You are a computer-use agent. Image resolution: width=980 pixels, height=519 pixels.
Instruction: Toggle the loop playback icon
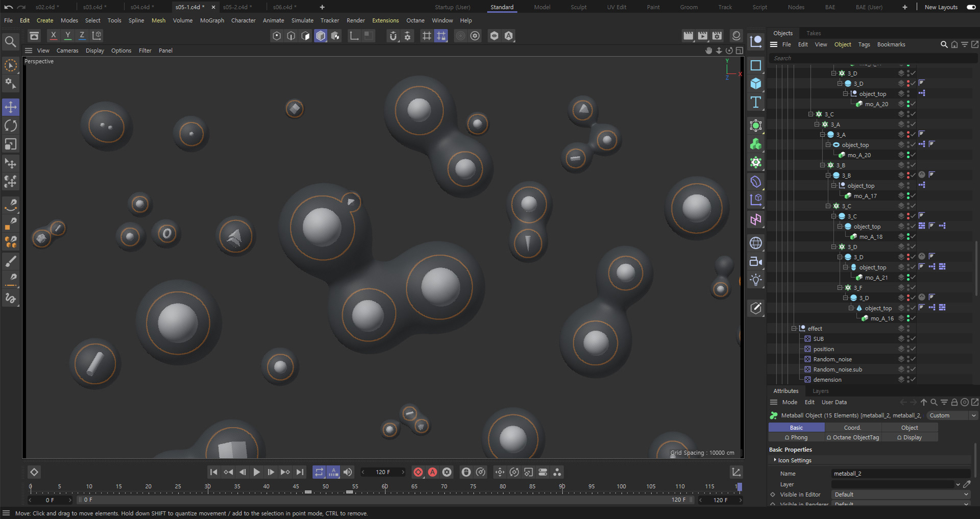click(x=319, y=472)
